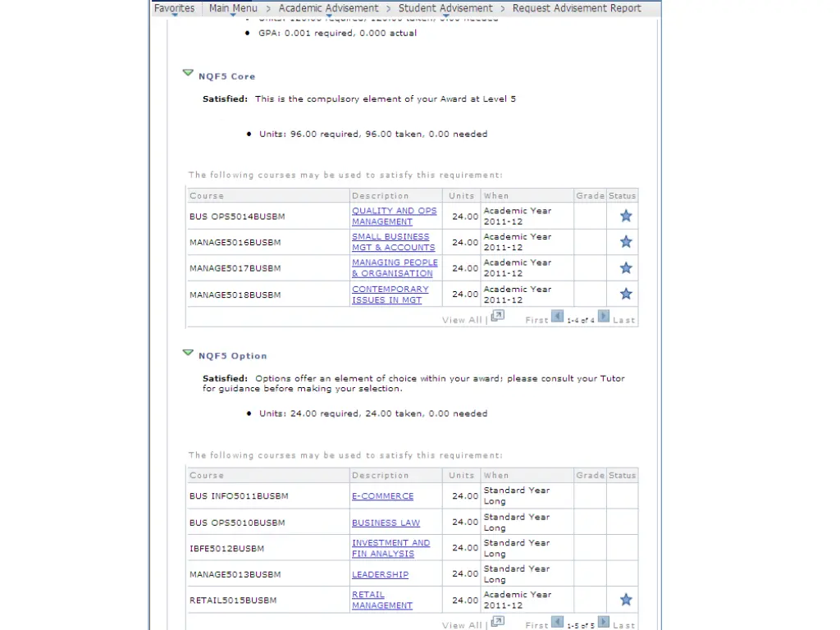
Task: Click View All in NQF5 Option table
Action: (462, 625)
